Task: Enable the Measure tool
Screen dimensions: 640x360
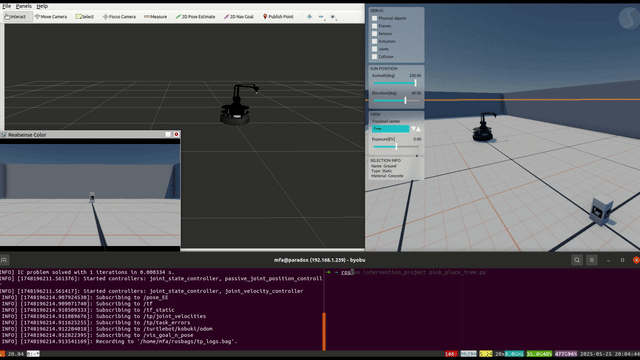Action: pos(156,17)
